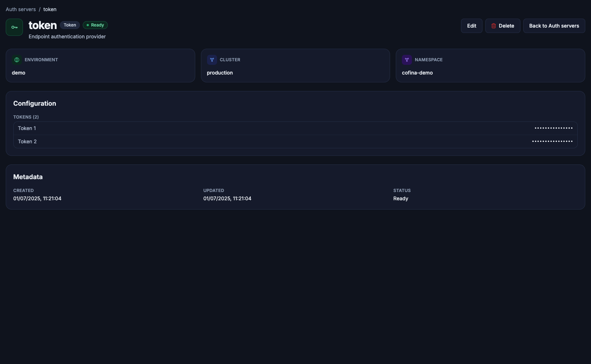Click the Environment globe icon

tap(17, 60)
